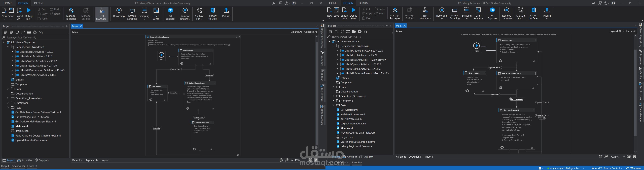
Task: Click fit-to-screen icon in Performer designer footer
Action: (x=629, y=157)
